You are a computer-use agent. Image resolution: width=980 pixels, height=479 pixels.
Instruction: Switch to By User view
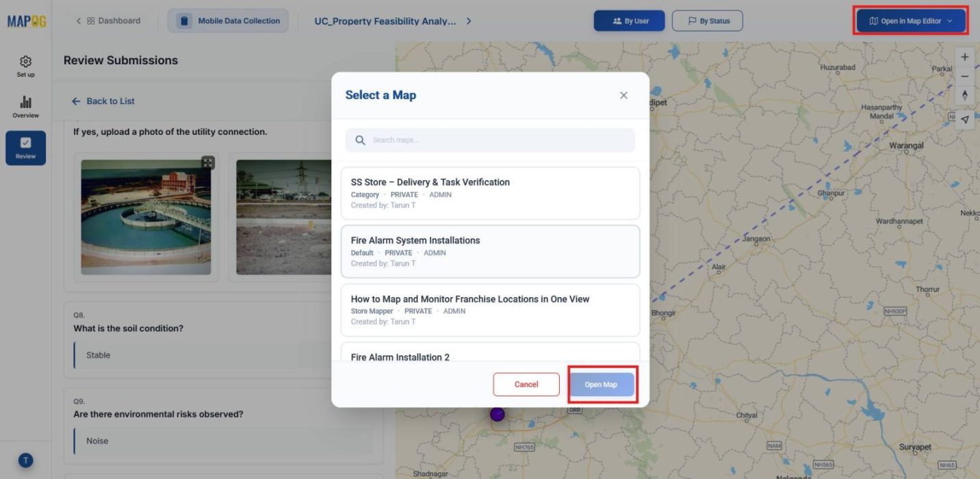click(629, 21)
